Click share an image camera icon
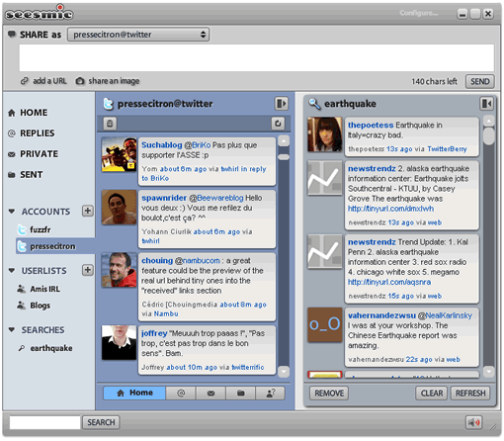This screenshot has height=441, width=504. pyautogui.click(x=80, y=81)
